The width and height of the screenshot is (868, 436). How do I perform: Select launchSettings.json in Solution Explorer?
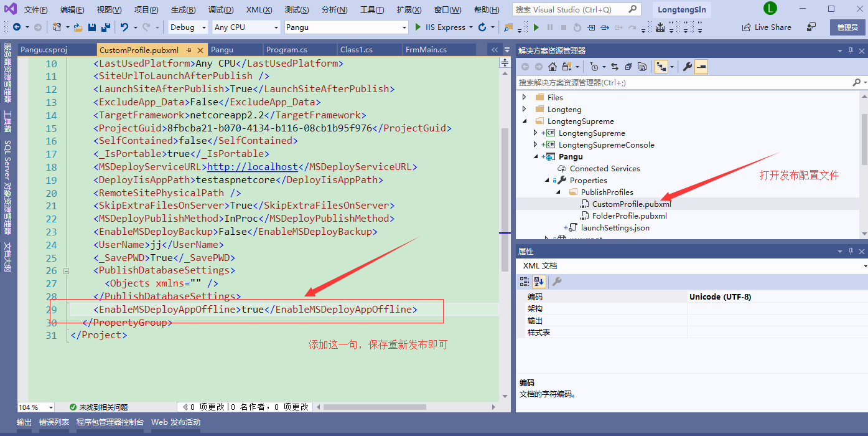pos(615,228)
